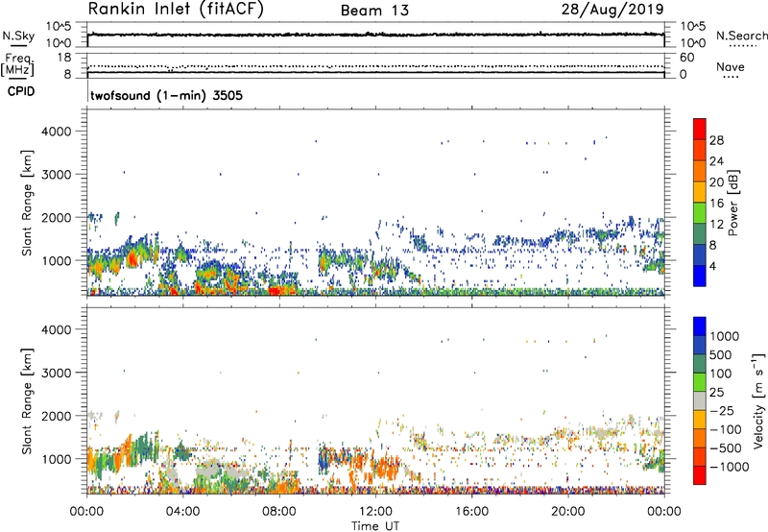
Task: Click the sky noise trace in the top panel
Action: 375,35
